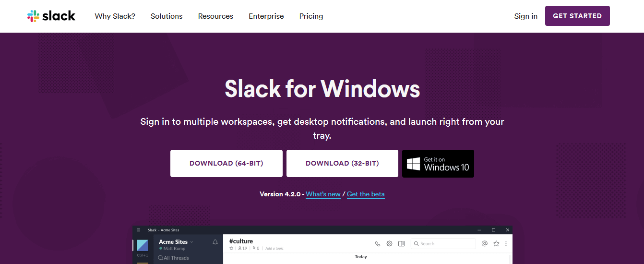Show mentions with the @ icon
The height and width of the screenshot is (264, 644).
coord(485,244)
